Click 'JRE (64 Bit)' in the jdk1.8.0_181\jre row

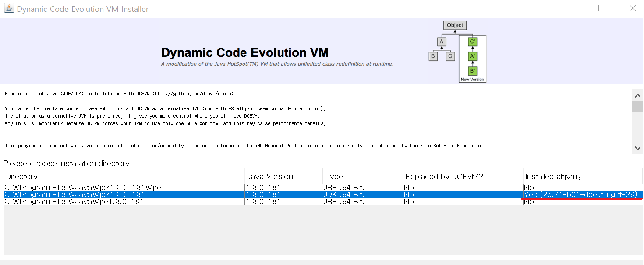pyautogui.click(x=363, y=188)
